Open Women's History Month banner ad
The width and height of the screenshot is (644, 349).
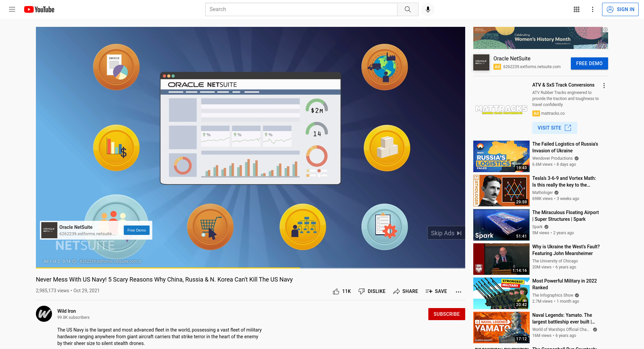coord(540,38)
